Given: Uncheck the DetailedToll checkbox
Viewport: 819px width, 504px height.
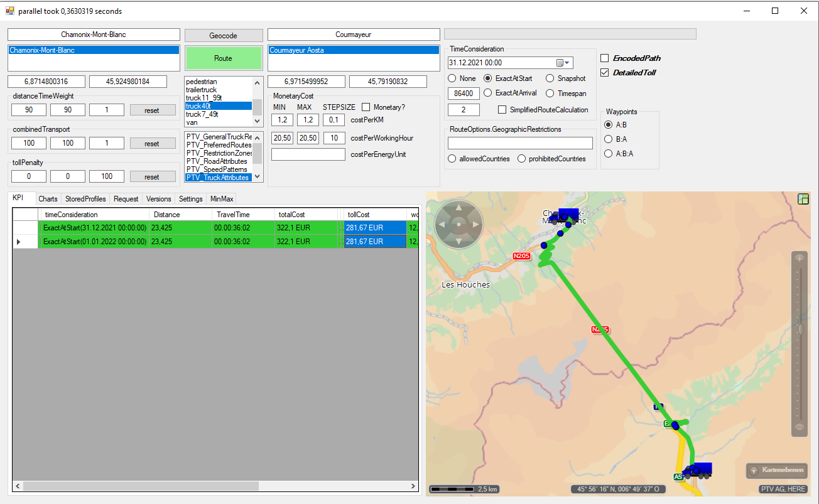Looking at the screenshot, I should (605, 73).
